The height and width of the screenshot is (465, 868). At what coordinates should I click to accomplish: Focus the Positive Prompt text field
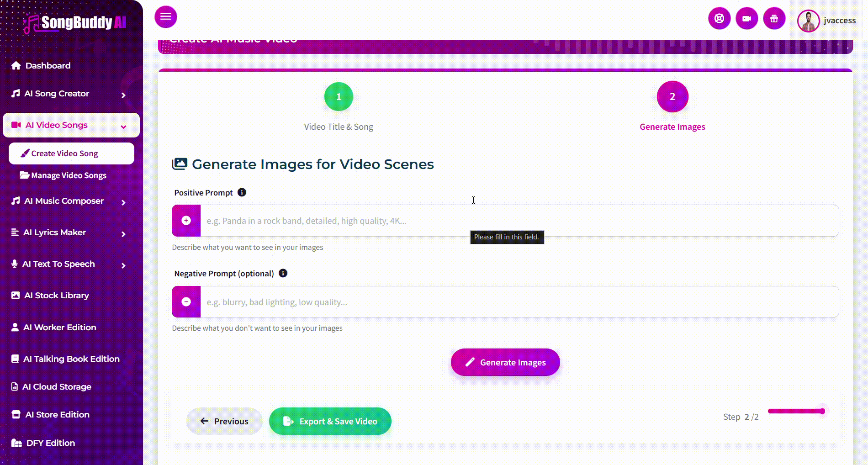(x=519, y=221)
